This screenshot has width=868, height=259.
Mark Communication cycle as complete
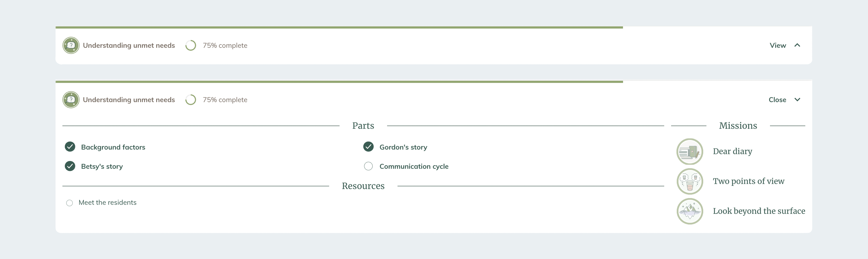click(368, 166)
